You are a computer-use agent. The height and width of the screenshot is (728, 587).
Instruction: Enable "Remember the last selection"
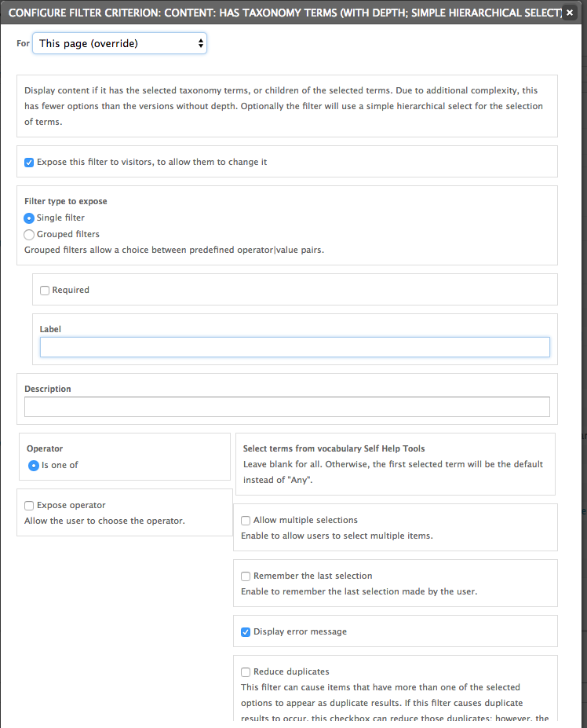pos(246,576)
